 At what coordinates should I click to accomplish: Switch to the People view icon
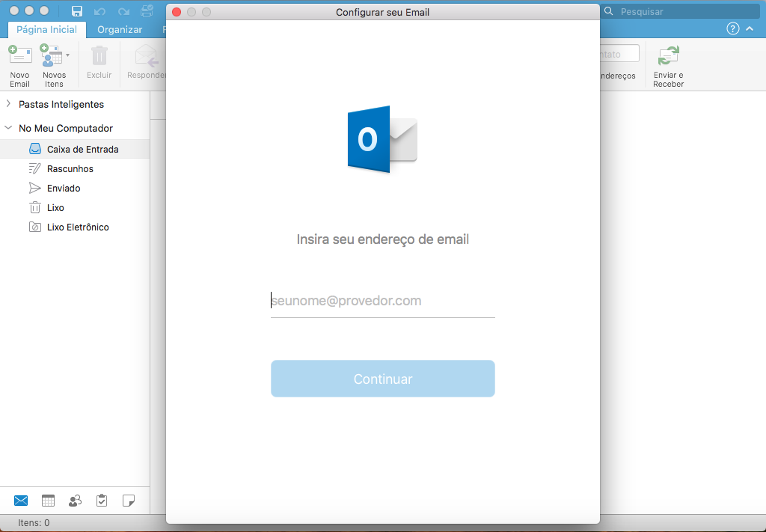75,501
